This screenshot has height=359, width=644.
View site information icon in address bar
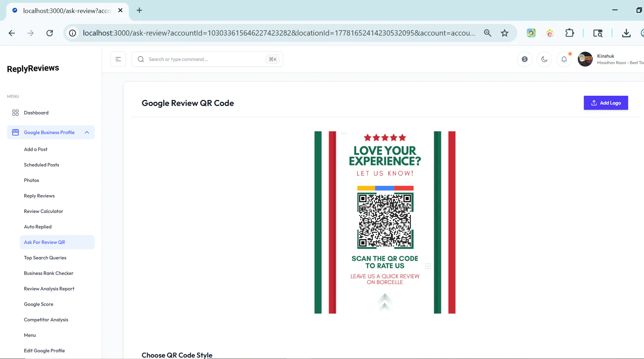pos(72,33)
